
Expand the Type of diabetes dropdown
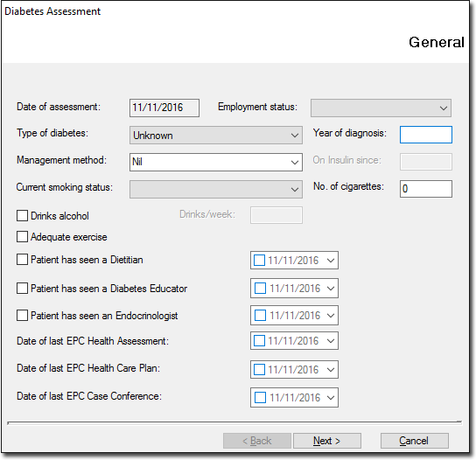(x=216, y=136)
